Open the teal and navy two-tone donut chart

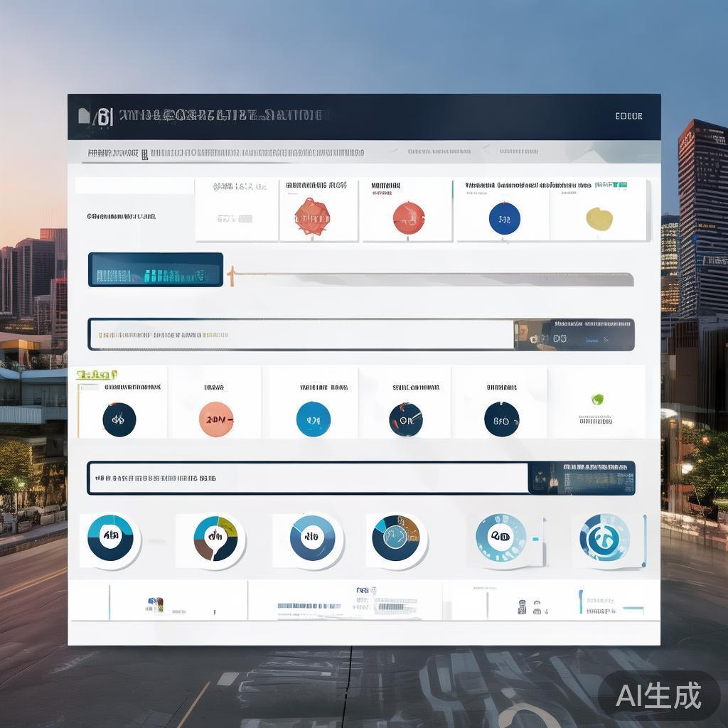click(x=110, y=537)
